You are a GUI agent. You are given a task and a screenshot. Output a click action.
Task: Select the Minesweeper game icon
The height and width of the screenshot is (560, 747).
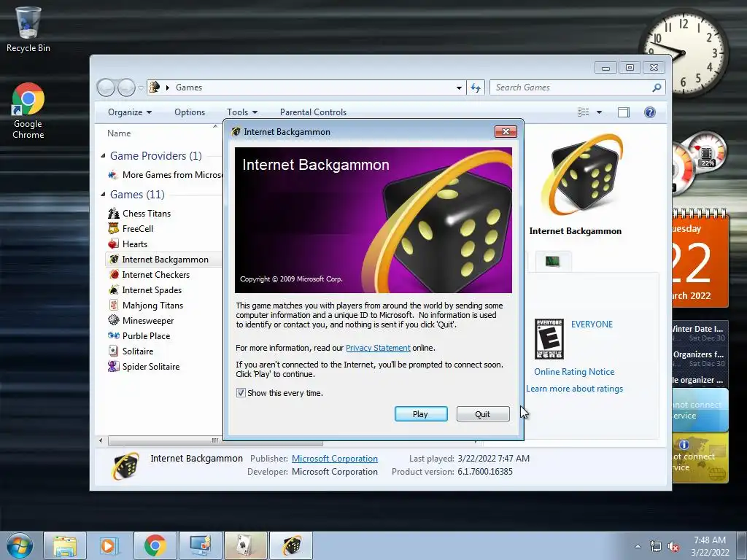113,320
